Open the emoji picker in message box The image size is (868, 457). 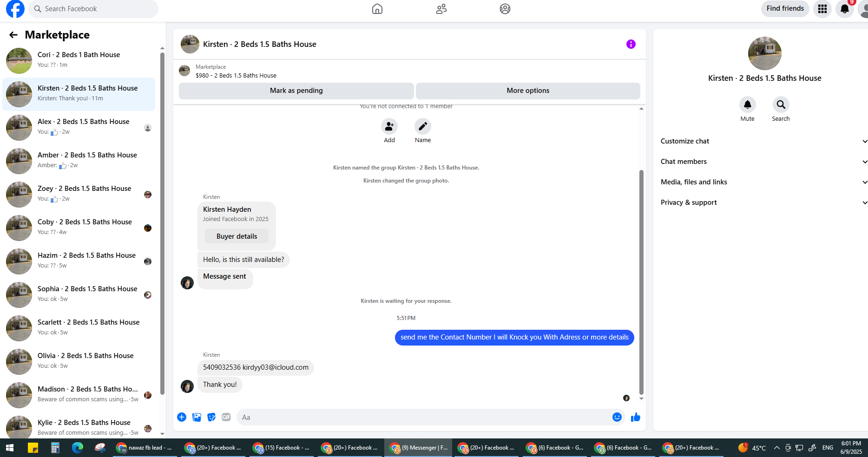coord(617,417)
